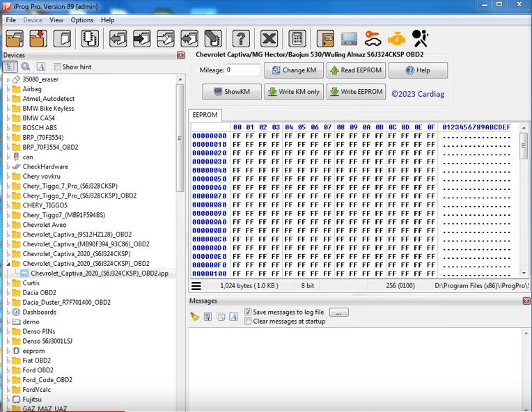
Task: Expand the Chevrolet Aveo folder
Action: [x=8, y=225]
